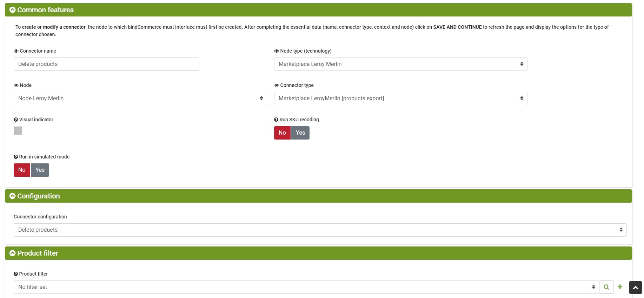Viewport: 644px width, 298px height.
Task: Click the Visual indicator color swatch
Action: pyautogui.click(x=18, y=130)
